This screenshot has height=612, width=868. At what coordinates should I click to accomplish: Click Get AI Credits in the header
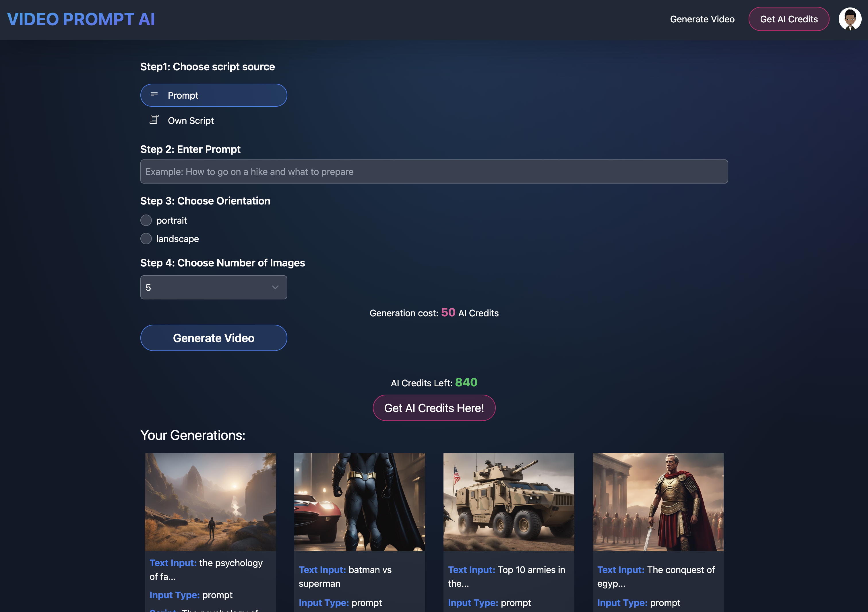click(788, 19)
